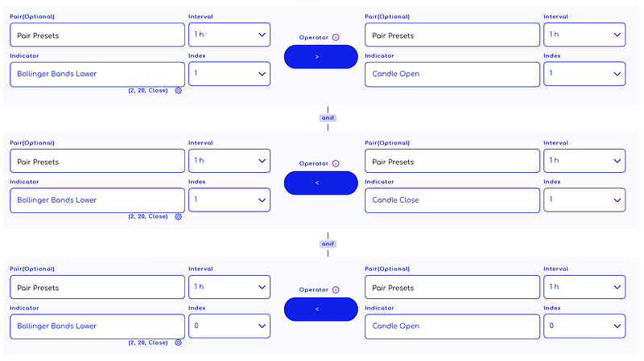Click right Pair Presets field in second condition
Image resolution: width=644 pixels, height=361 pixels.
click(452, 161)
